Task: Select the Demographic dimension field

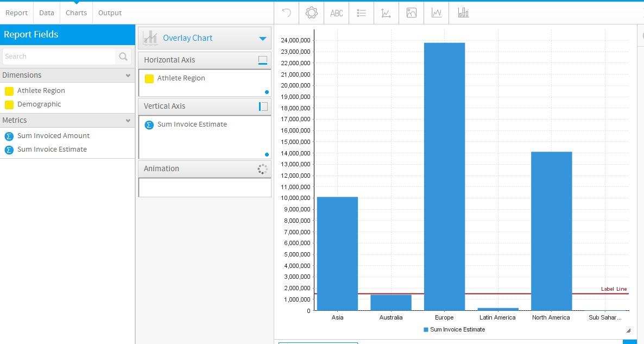Action: pyautogui.click(x=39, y=104)
